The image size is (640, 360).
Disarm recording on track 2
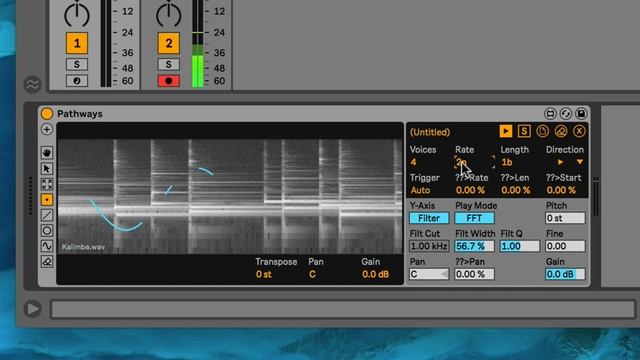(x=169, y=81)
